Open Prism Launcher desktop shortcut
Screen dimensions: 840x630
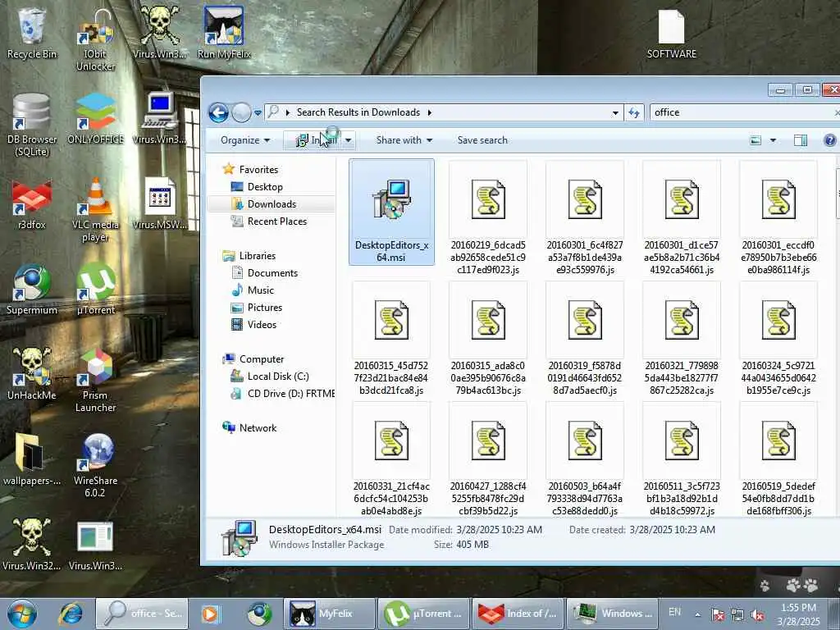pos(95,381)
